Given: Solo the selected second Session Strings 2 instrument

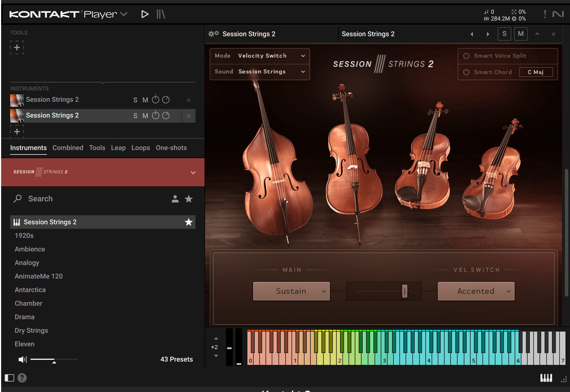Looking at the screenshot, I should [x=135, y=116].
